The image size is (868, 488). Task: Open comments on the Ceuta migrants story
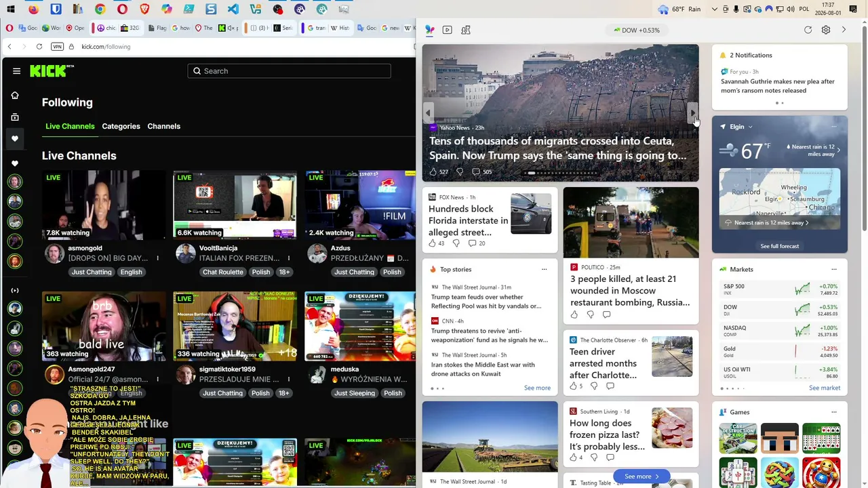pyautogui.click(x=481, y=172)
